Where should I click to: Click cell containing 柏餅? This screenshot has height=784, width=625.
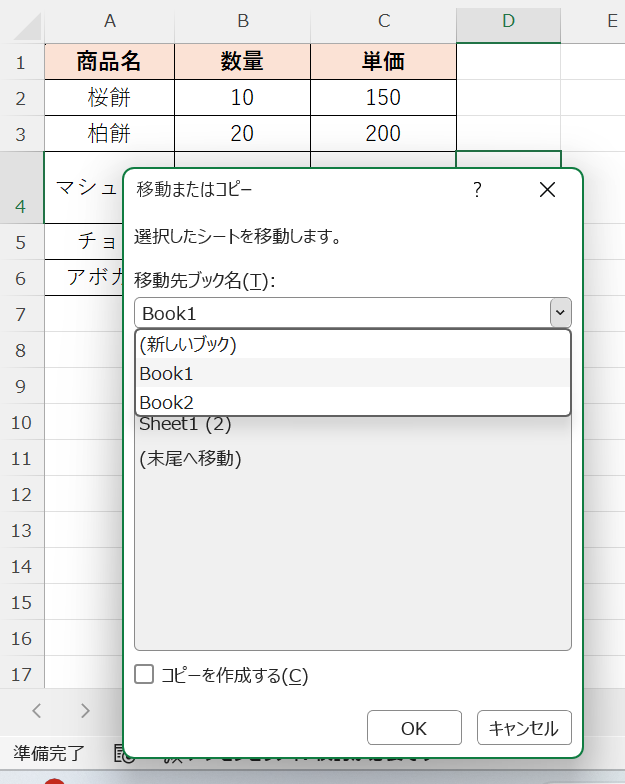[x=109, y=133]
